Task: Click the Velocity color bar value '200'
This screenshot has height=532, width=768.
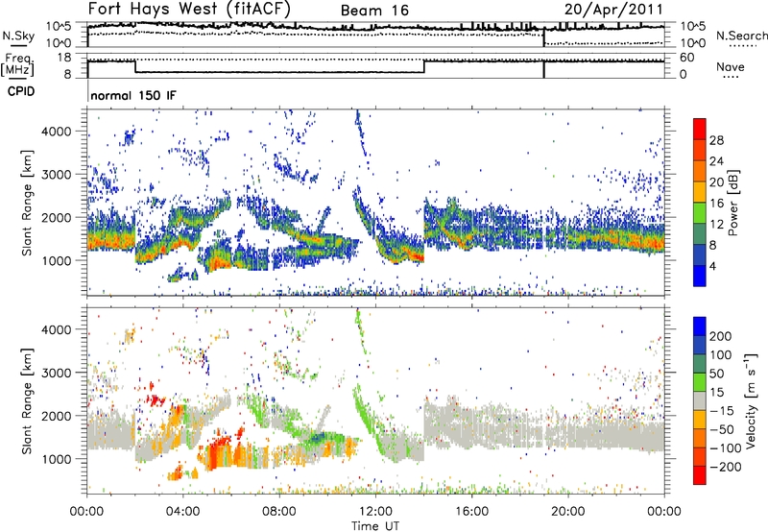Action: click(721, 336)
